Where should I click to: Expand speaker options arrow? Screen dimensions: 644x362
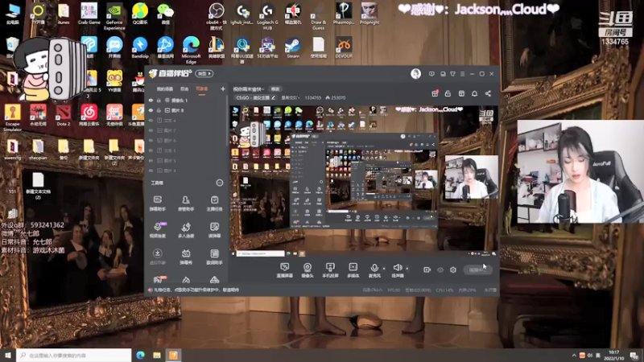[x=407, y=269]
